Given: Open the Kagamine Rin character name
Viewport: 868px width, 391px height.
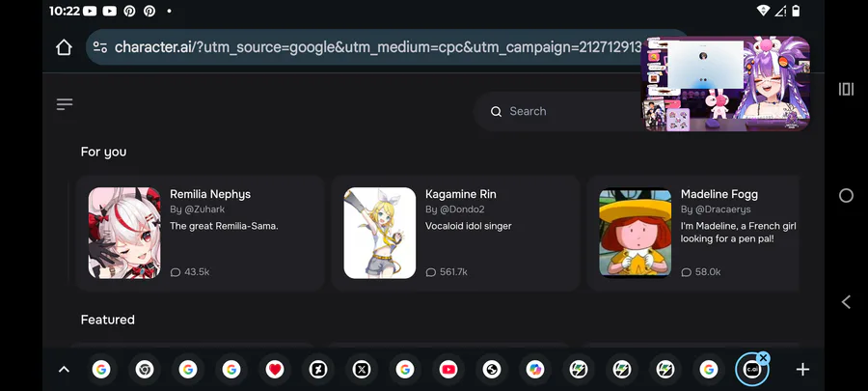Looking at the screenshot, I should [x=461, y=194].
